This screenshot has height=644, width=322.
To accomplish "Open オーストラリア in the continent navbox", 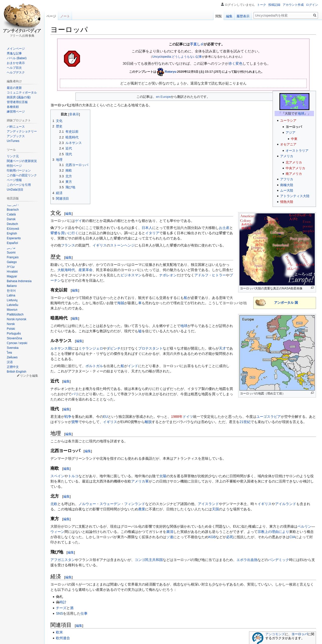I will (x=297, y=151).
